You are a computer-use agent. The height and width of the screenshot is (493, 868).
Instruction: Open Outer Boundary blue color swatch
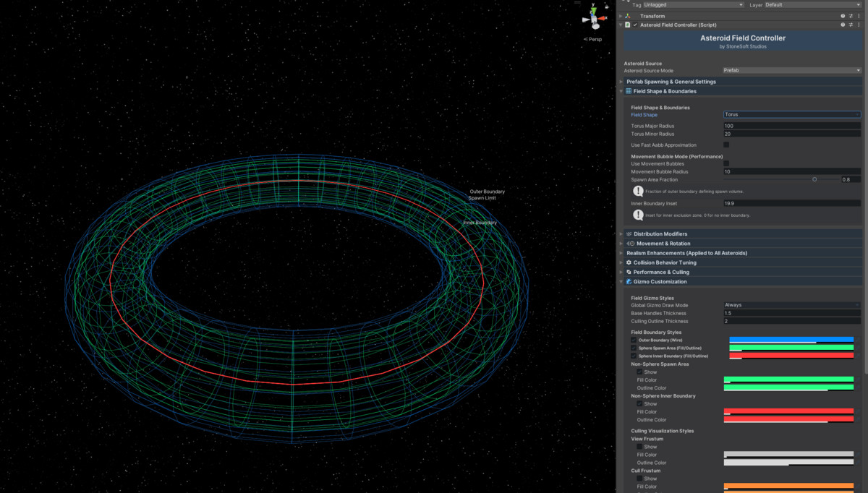pyautogui.click(x=791, y=340)
